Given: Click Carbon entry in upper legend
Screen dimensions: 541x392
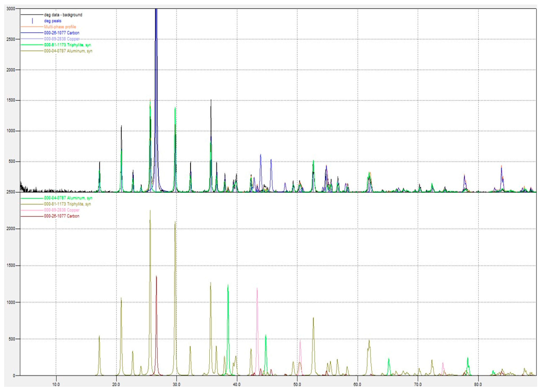Looking at the screenshot, I should pos(62,33).
